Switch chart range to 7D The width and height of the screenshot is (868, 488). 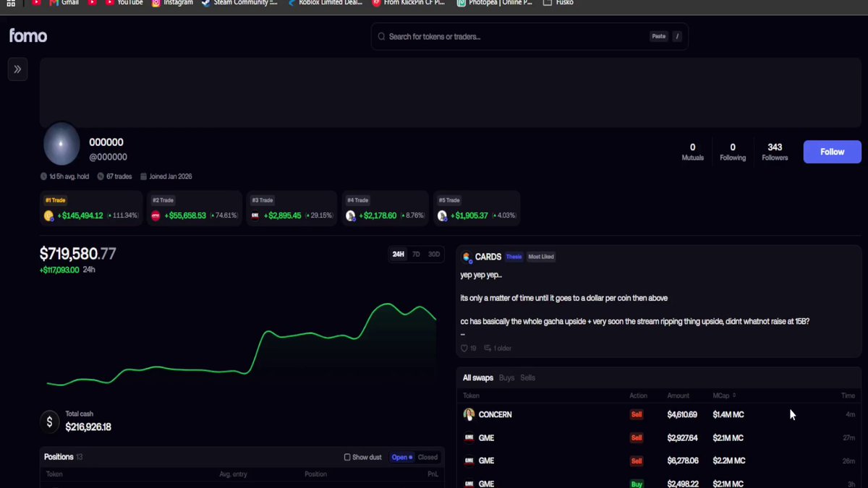pyautogui.click(x=416, y=254)
